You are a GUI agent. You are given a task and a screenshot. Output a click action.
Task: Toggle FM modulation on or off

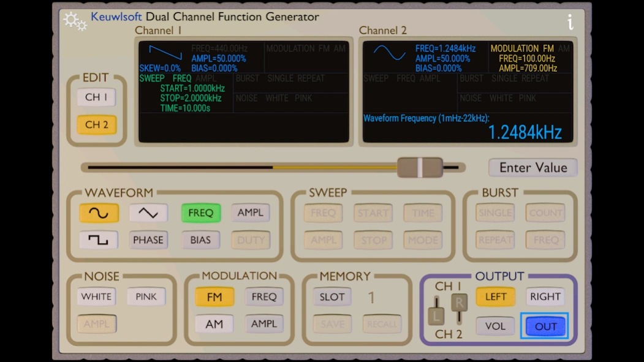(x=214, y=297)
